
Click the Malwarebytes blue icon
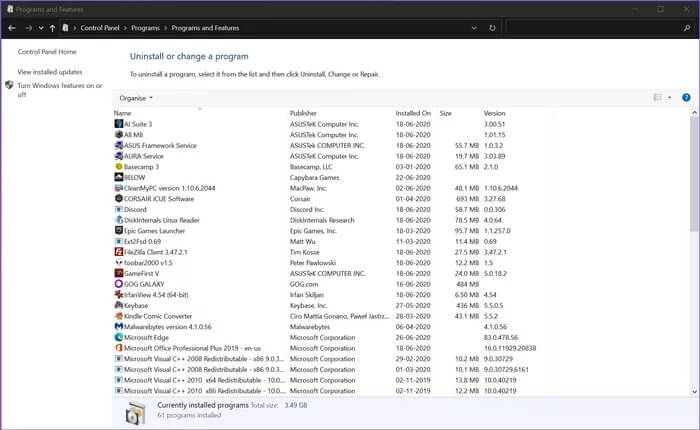click(118, 327)
